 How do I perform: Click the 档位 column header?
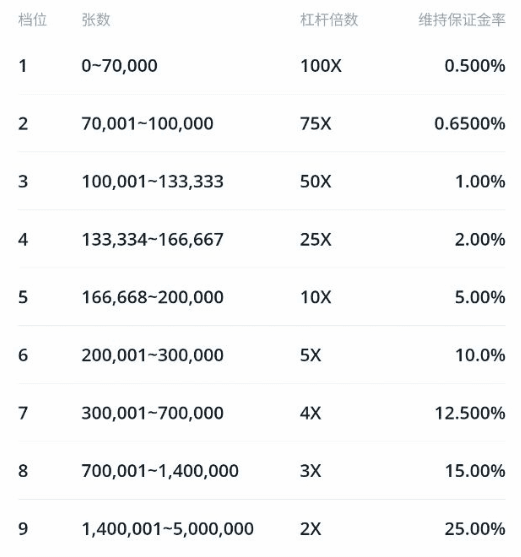click(x=32, y=20)
